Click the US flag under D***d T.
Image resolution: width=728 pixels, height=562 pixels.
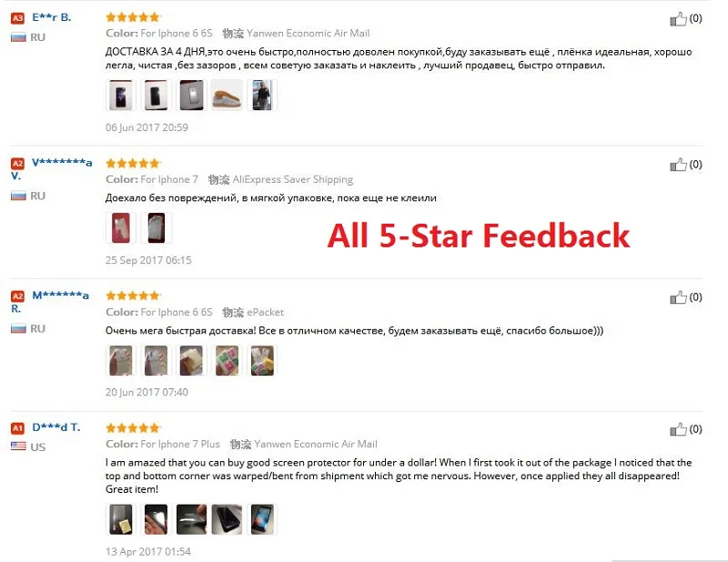pyautogui.click(x=18, y=447)
